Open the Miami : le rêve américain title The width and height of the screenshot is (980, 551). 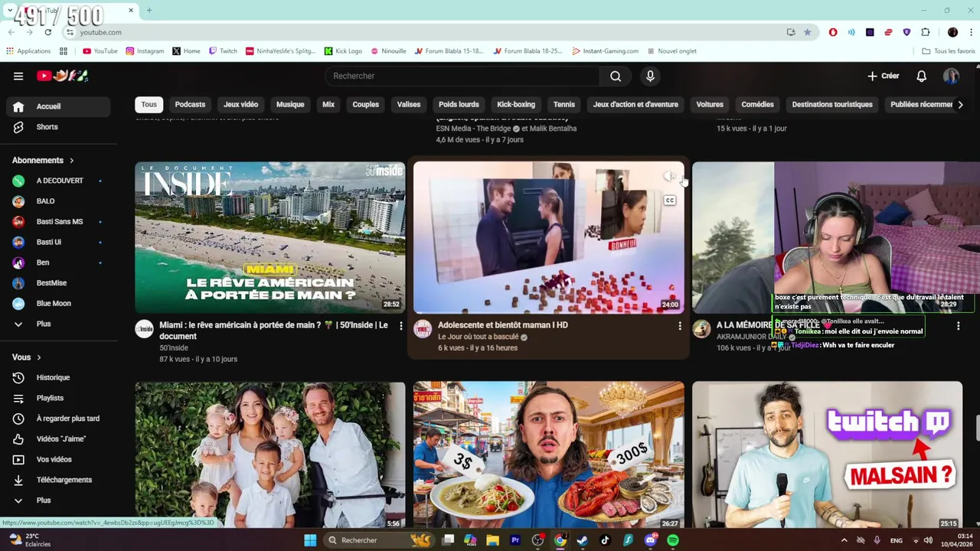point(273,331)
